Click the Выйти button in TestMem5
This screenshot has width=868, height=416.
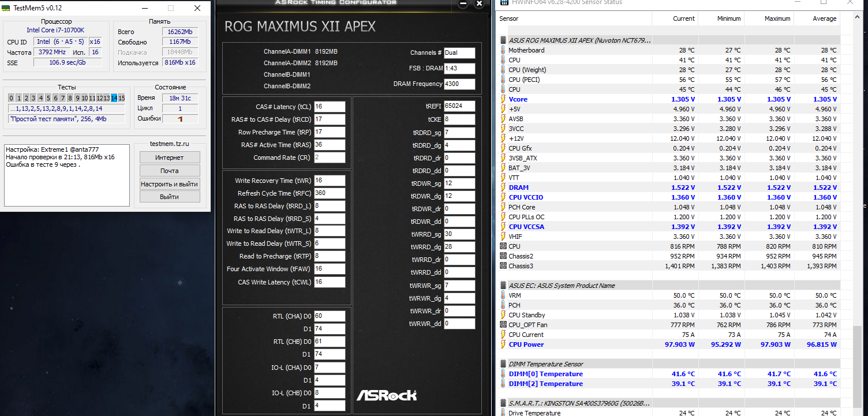coord(170,197)
